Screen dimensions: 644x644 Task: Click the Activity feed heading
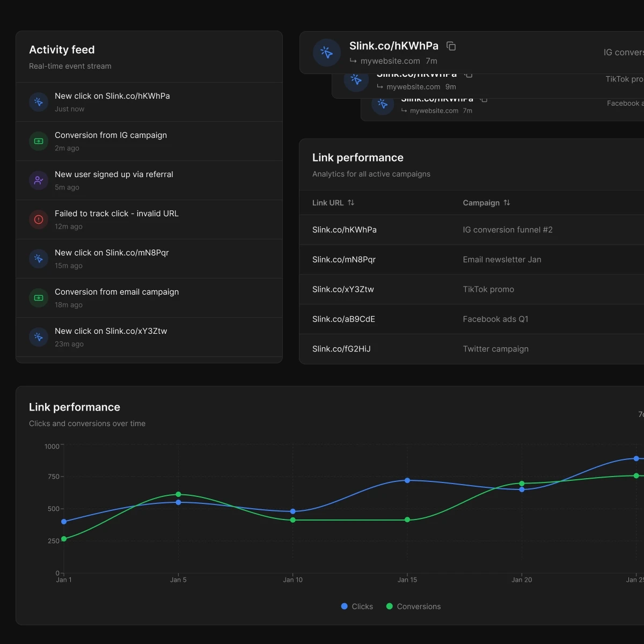(x=62, y=50)
